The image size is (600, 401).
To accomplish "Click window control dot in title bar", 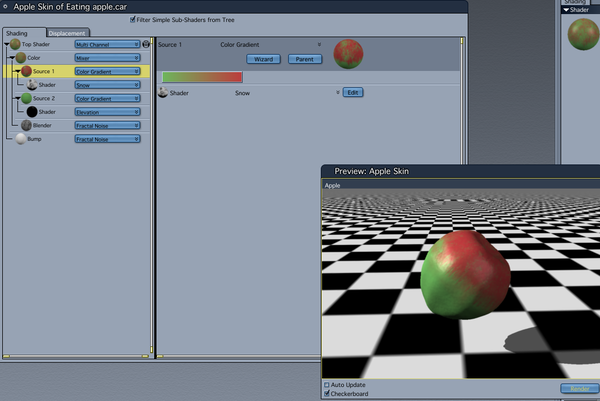I will pos(5,7).
